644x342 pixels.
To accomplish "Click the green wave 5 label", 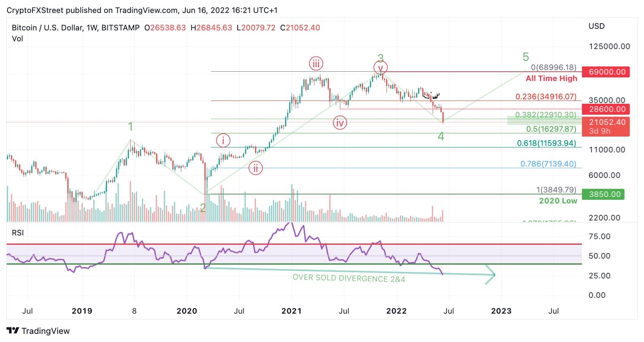I will (x=526, y=57).
